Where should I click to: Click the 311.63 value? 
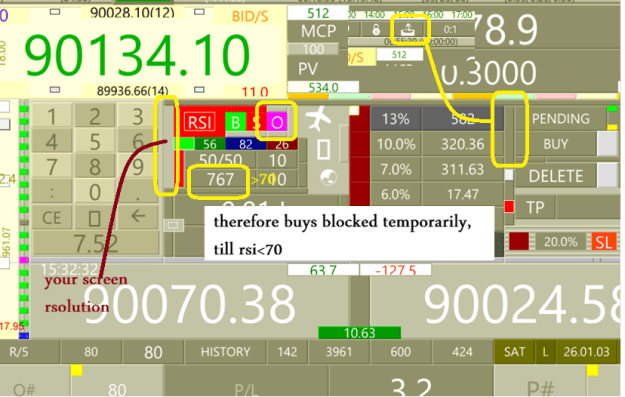462,169
